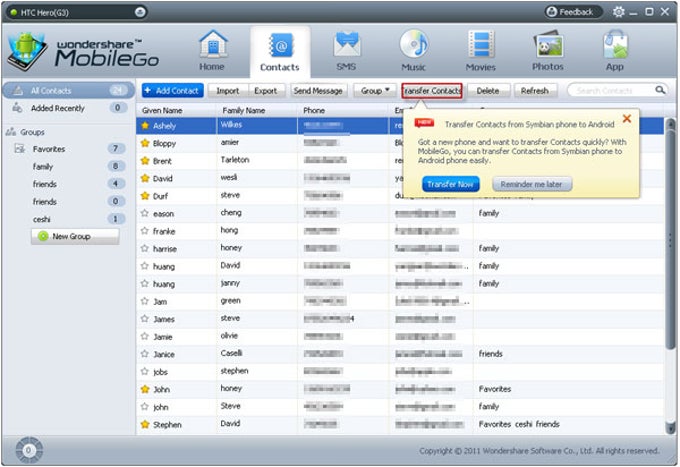
Task: Select Added Recently in sidebar
Action: coord(69,108)
